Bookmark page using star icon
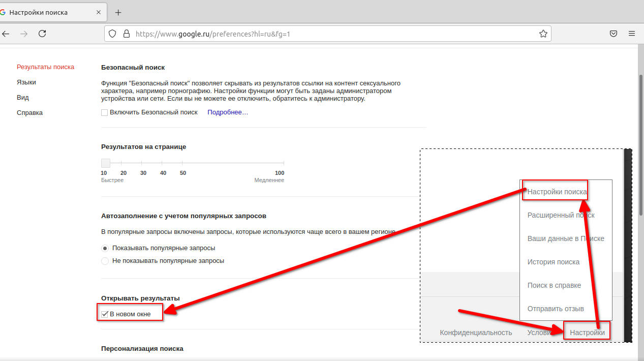The height and width of the screenshot is (361, 644). click(x=543, y=34)
